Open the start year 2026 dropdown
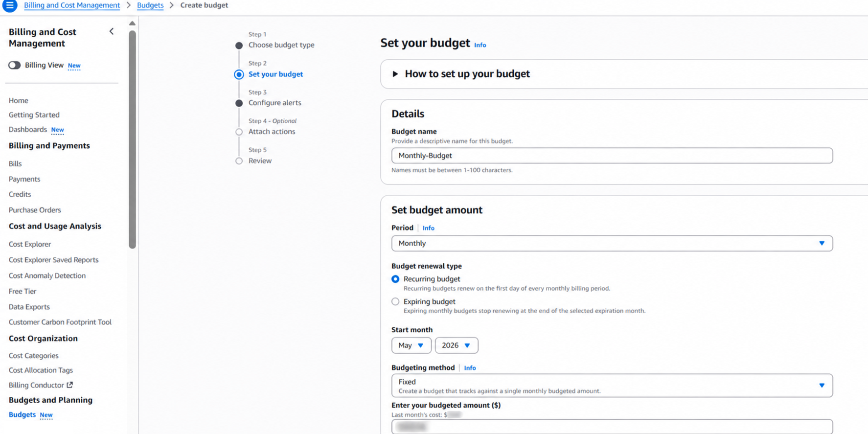The width and height of the screenshot is (868, 434). pyautogui.click(x=456, y=345)
